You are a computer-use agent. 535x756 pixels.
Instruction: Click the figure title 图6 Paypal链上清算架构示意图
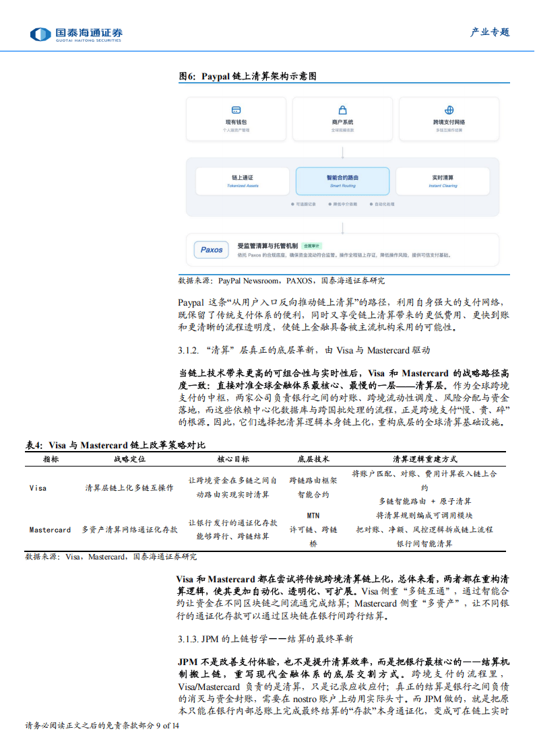[247, 77]
